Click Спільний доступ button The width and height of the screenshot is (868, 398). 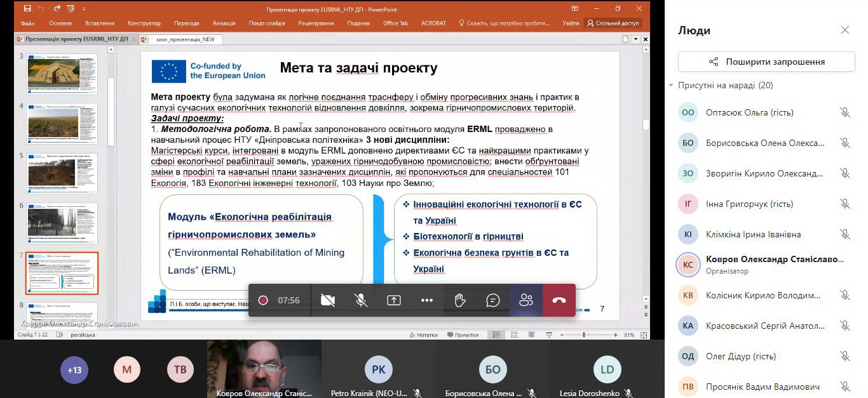614,23
